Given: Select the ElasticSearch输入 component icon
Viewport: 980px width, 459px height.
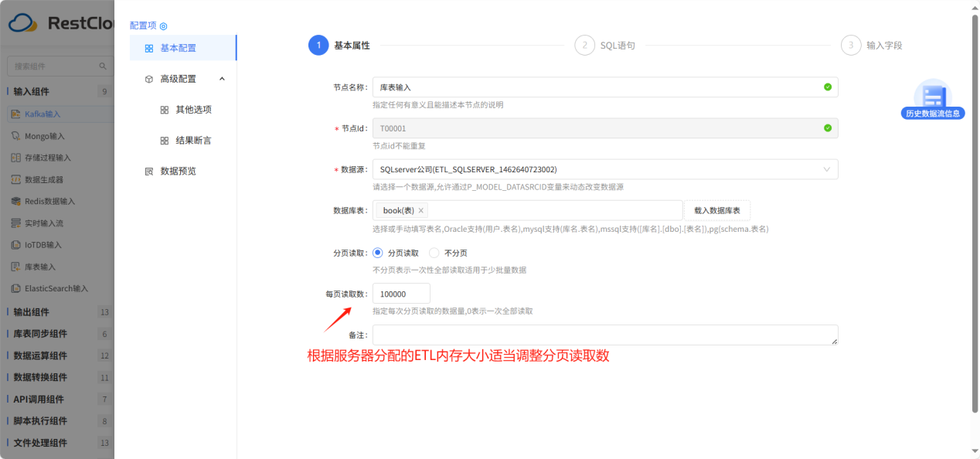Looking at the screenshot, I should click(16, 288).
